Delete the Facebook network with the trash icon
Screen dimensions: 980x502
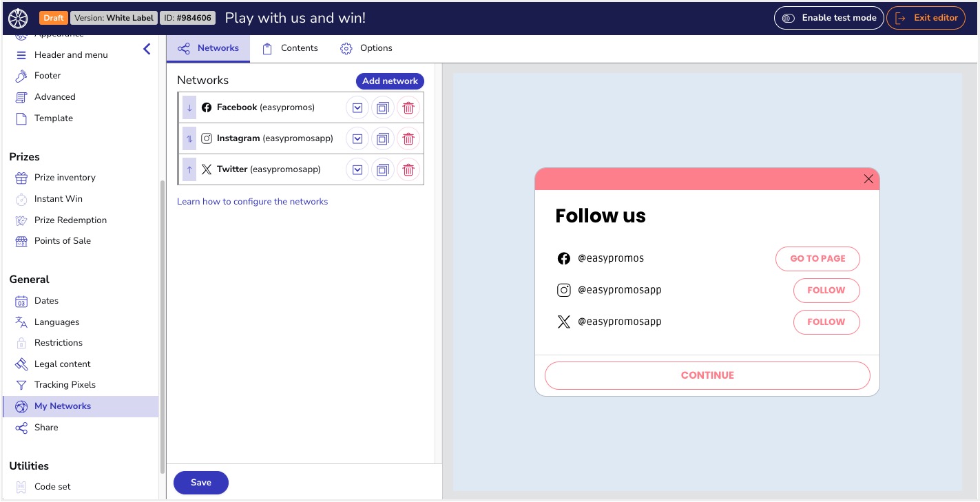[x=408, y=108]
